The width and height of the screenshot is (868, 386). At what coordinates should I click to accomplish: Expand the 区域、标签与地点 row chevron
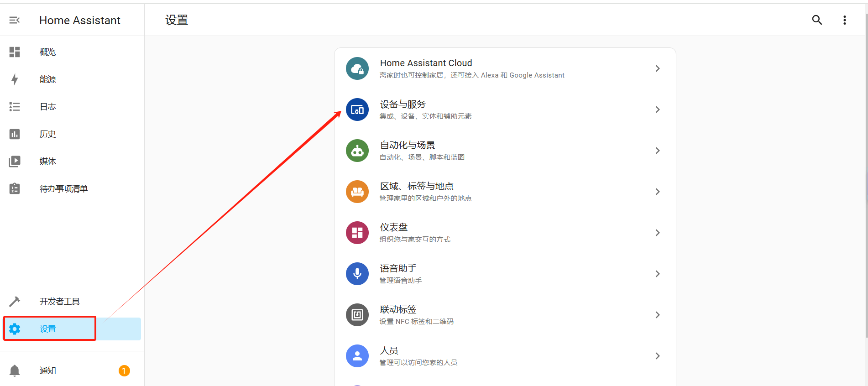[x=658, y=192]
